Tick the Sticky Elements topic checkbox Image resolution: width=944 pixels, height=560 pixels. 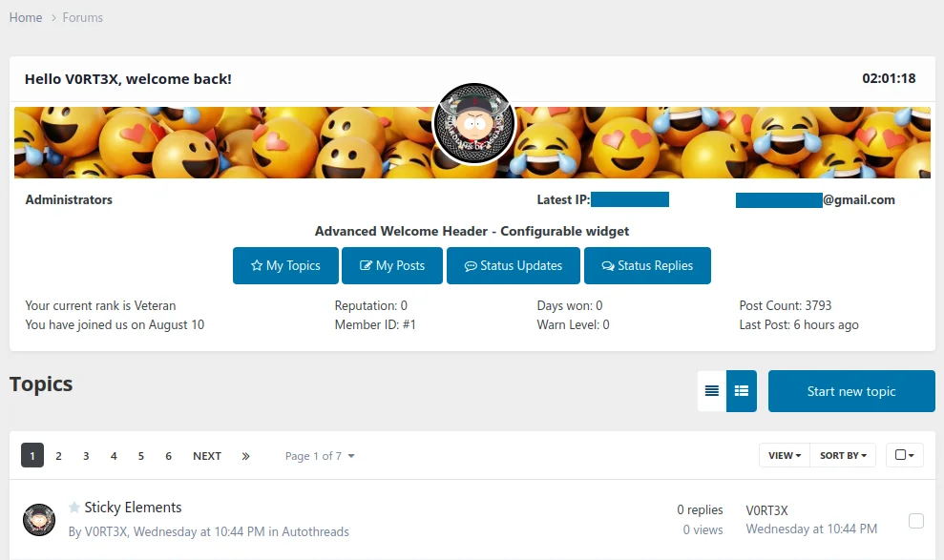tap(916, 521)
